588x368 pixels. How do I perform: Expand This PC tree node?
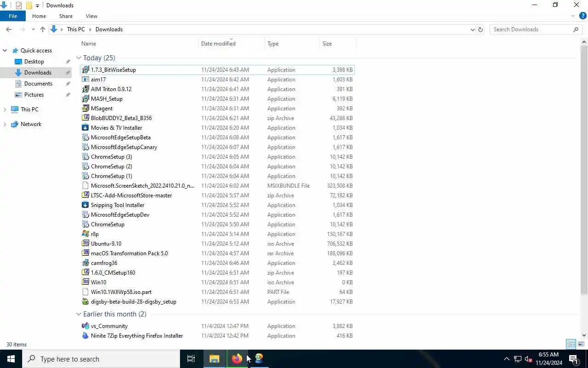[x=5, y=109]
